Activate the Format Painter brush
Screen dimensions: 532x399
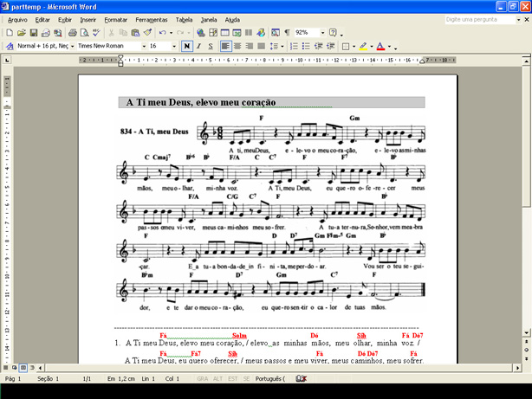[x=147, y=33]
